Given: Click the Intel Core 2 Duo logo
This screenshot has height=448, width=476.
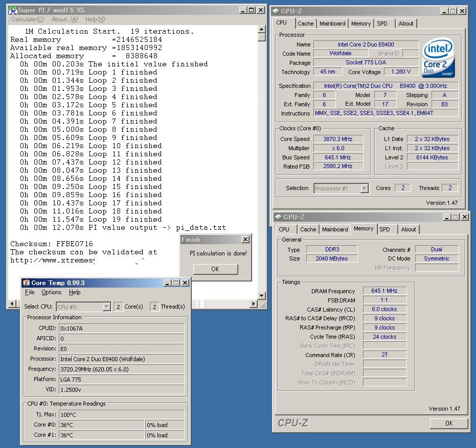Looking at the screenshot, I should click(x=439, y=58).
